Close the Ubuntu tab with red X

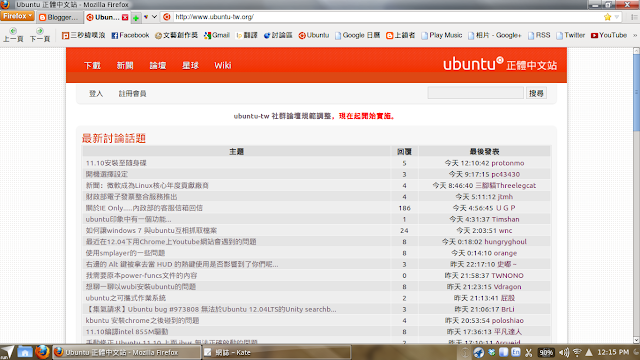(125, 17)
